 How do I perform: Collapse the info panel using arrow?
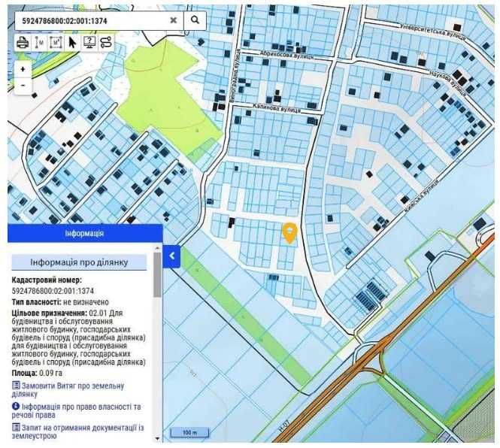(172, 256)
